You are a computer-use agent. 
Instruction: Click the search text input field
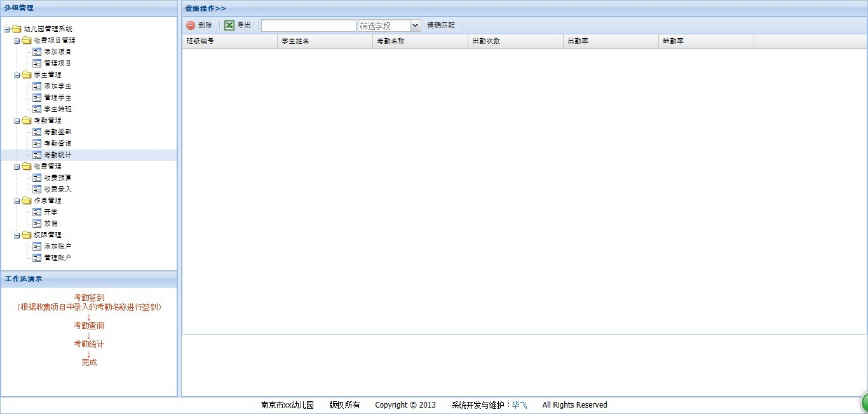308,25
